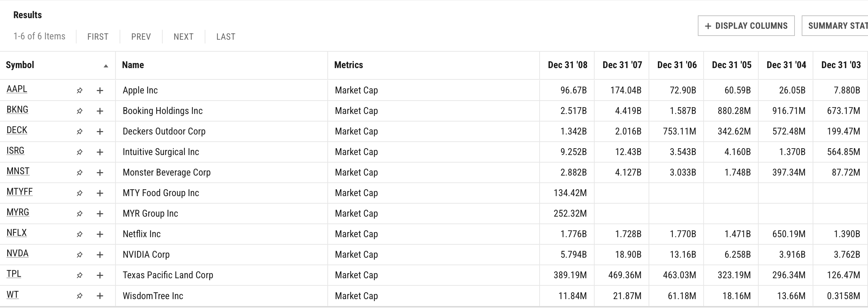Toggle sort arrow on Symbol column
The image size is (868, 308).
click(x=106, y=66)
